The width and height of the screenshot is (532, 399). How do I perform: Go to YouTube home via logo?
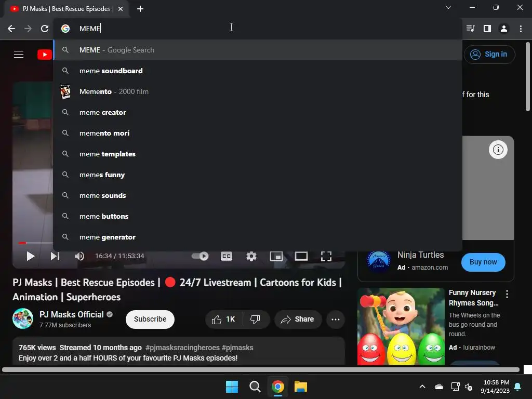pyautogui.click(x=45, y=54)
